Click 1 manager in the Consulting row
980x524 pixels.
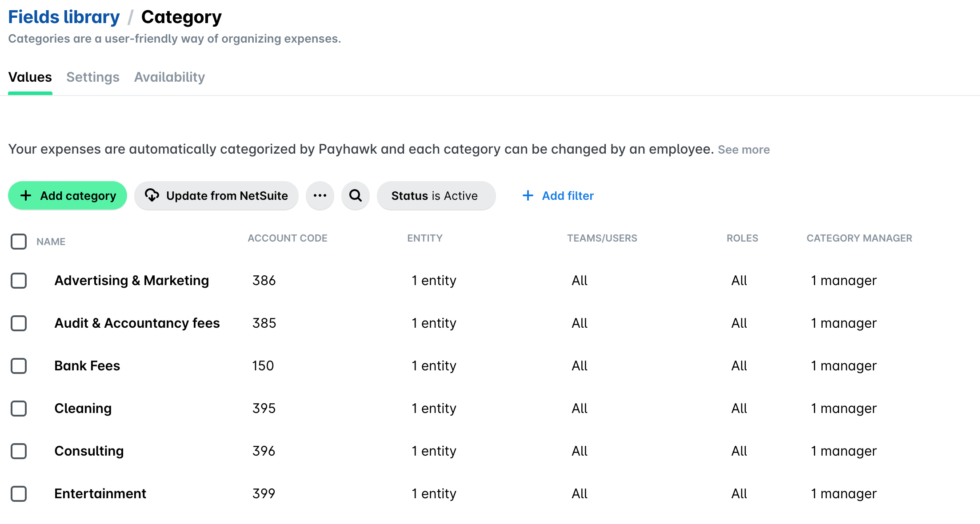click(844, 451)
